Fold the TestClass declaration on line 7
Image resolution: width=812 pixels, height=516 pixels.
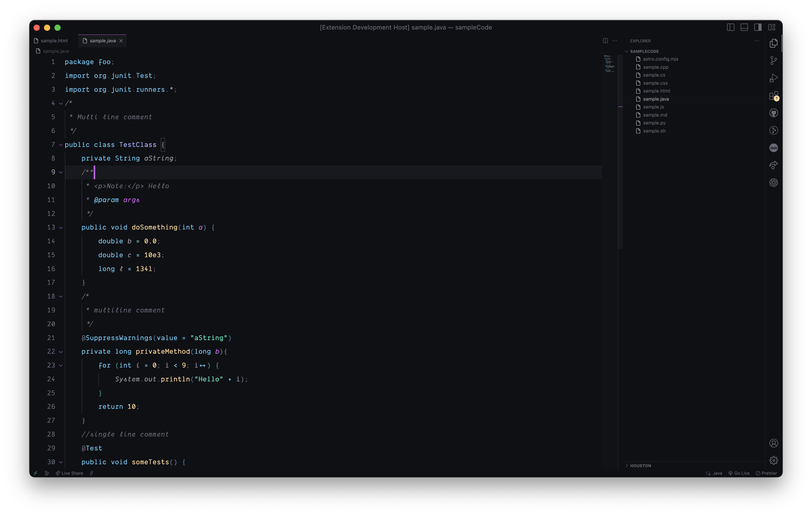click(x=61, y=145)
